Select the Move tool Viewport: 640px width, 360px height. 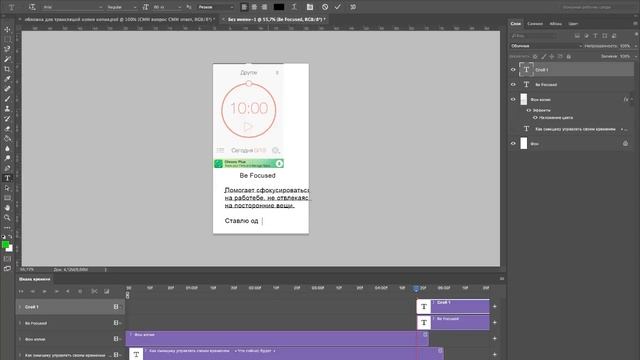(7, 29)
